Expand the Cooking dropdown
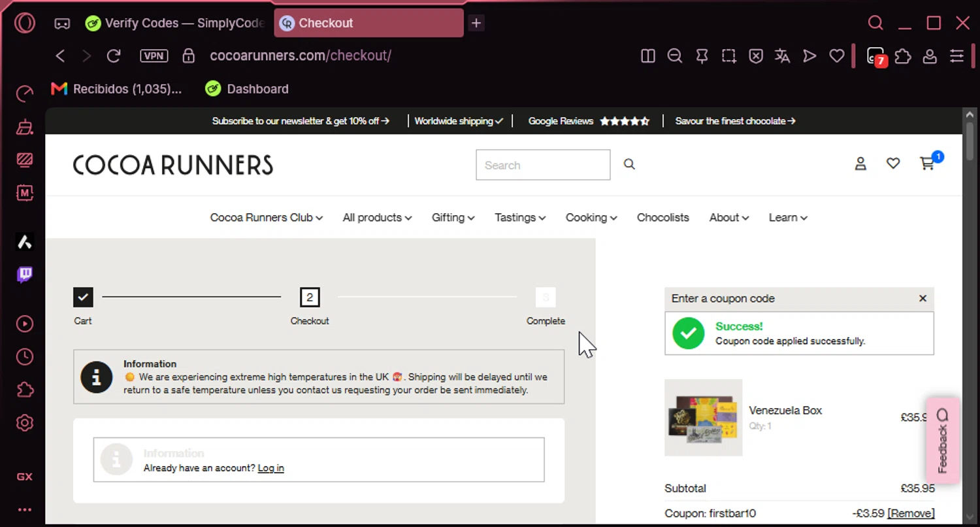This screenshot has width=980, height=527. point(591,218)
